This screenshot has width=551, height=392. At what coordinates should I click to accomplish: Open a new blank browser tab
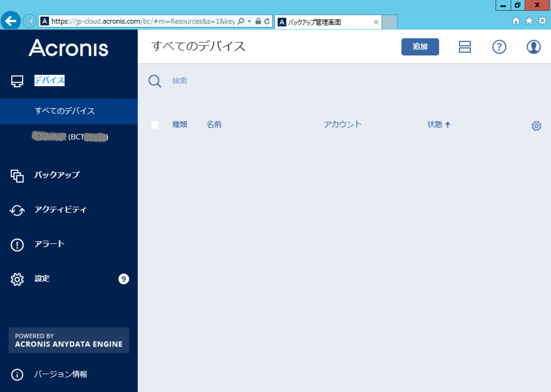pyautogui.click(x=390, y=22)
